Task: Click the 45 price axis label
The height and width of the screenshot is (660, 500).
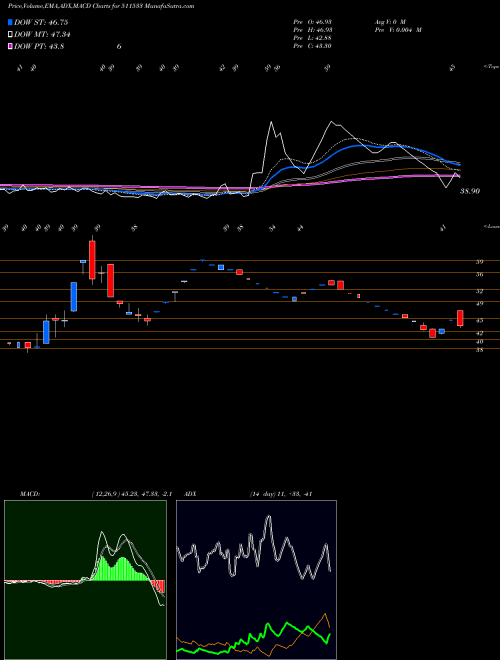Action: pyautogui.click(x=479, y=320)
